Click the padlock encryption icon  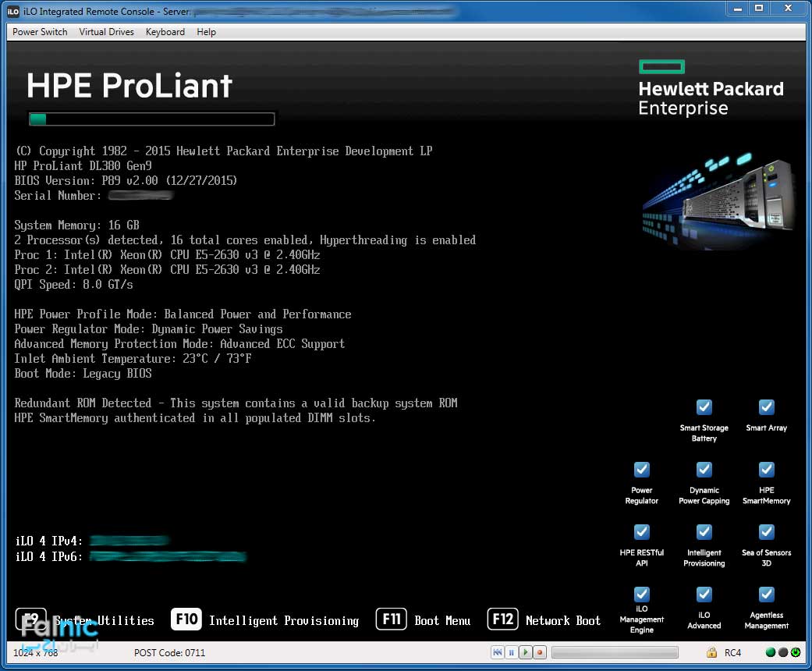[x=711, y=652]
